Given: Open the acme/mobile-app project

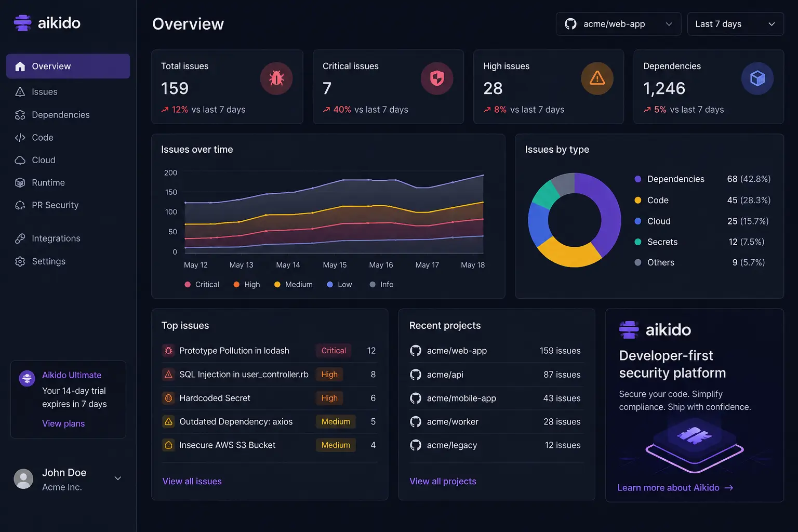Looking at the screenshot, I should point(496,398).
